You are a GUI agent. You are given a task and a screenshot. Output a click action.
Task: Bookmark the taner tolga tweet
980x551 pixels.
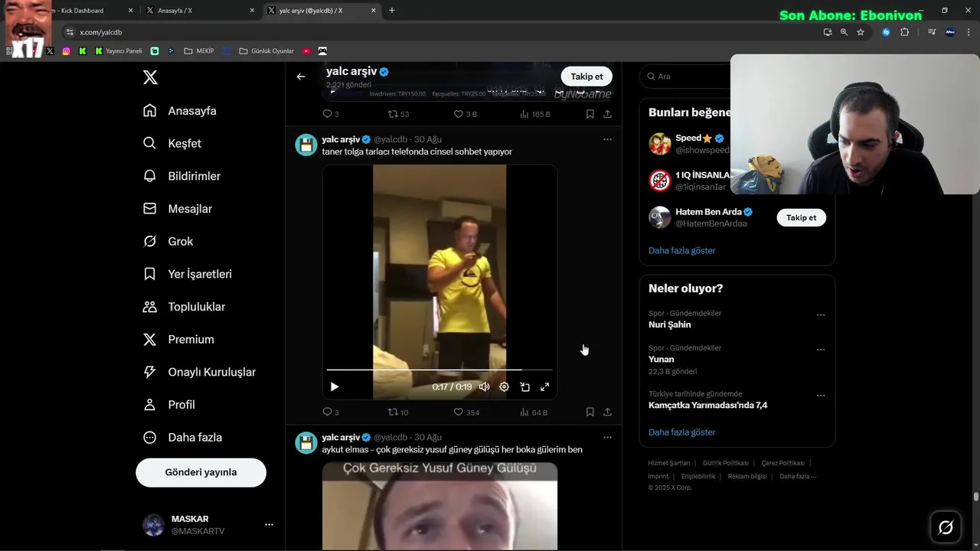click(x=590, y=412)
